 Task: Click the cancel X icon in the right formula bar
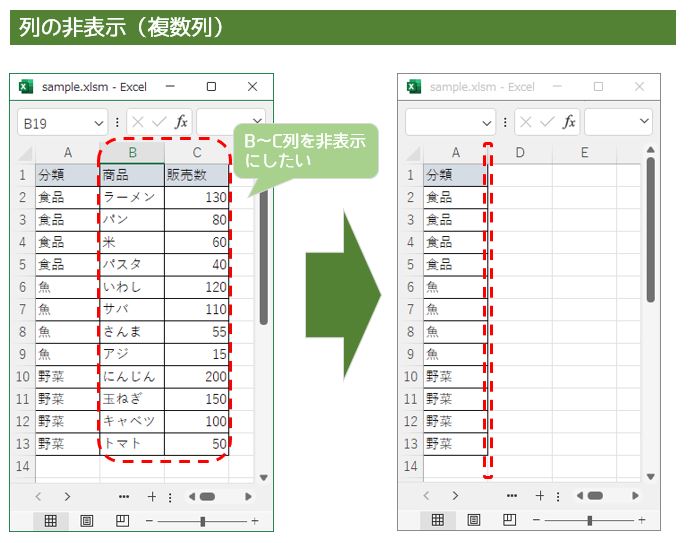[526, 122]
